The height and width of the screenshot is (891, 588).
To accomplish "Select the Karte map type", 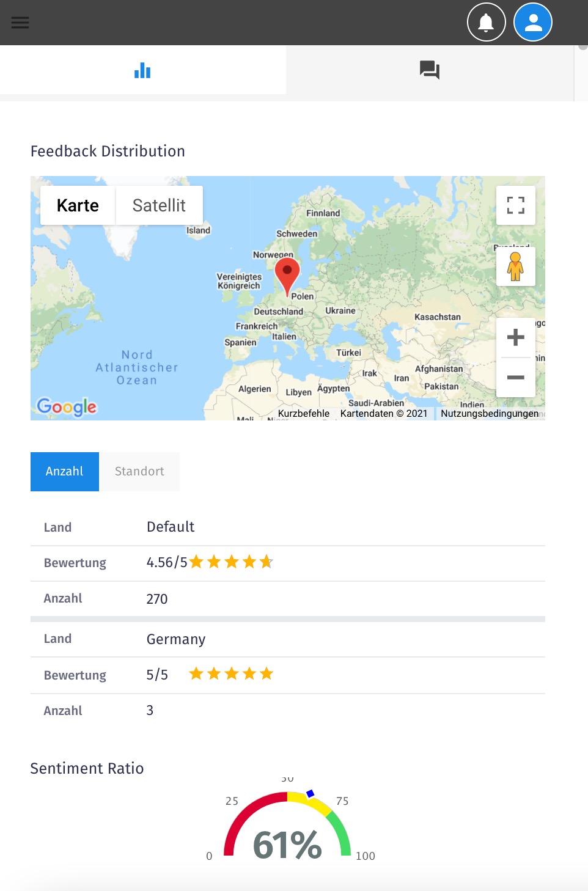I will click(78, 205).
